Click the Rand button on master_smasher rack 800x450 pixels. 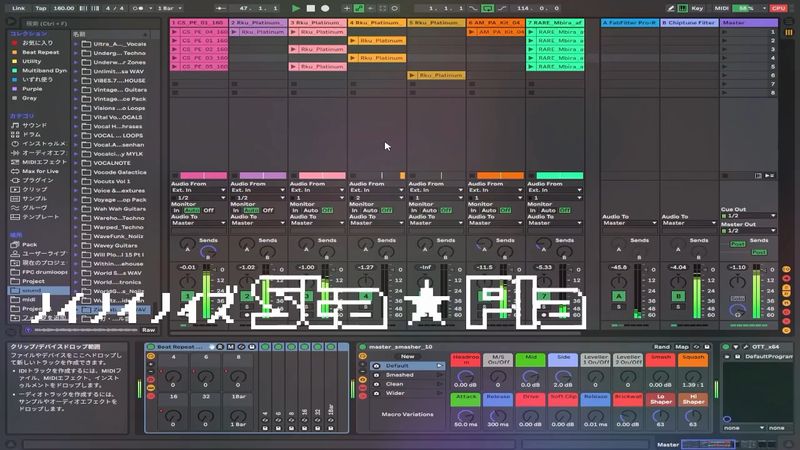coord(662,347)
